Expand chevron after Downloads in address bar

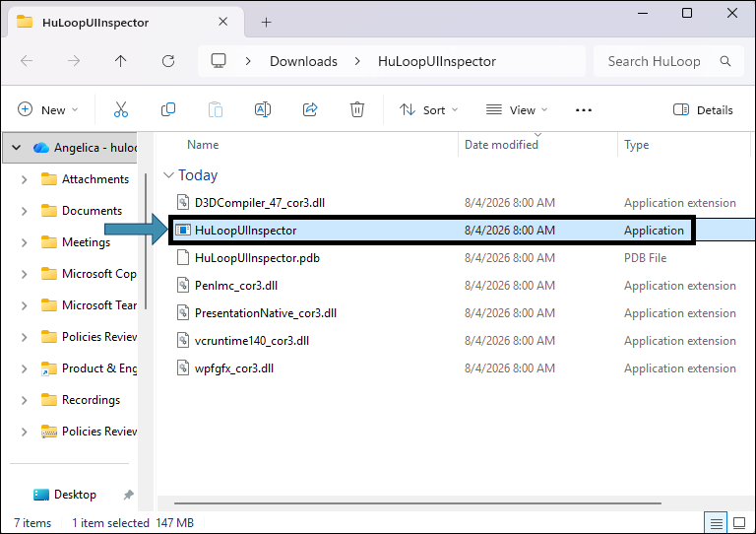tap(357, 61)
